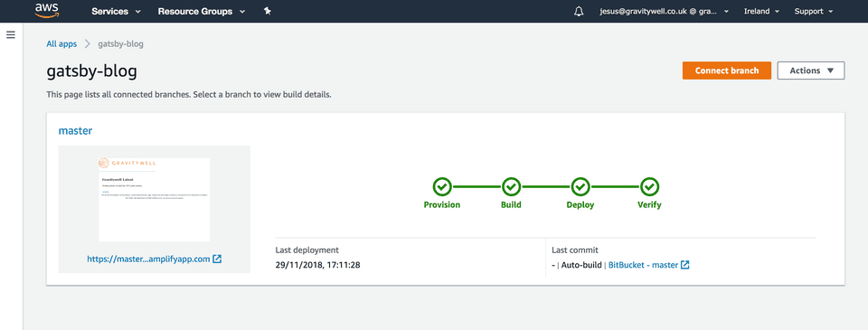868x330 pixels.
Task: Open the Ireland region selector
Action: click(761, 11)
